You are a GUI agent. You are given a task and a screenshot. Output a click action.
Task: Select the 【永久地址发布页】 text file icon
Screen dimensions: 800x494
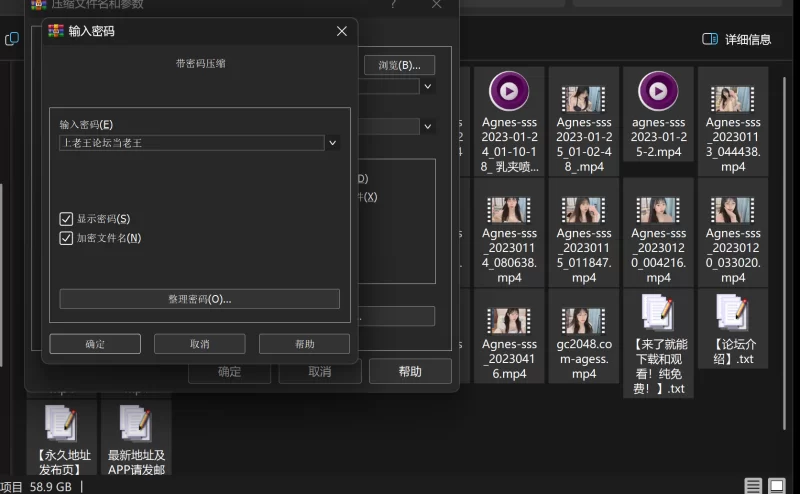[62, 424]
